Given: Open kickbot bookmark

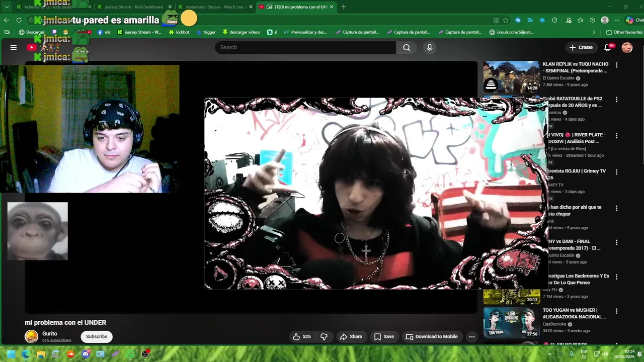Looking at the screenshot, I should coord(179,32).
